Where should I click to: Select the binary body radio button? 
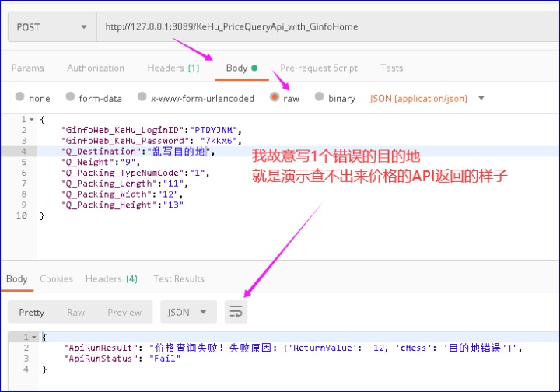pyautogui.click(x=320, y=96)
